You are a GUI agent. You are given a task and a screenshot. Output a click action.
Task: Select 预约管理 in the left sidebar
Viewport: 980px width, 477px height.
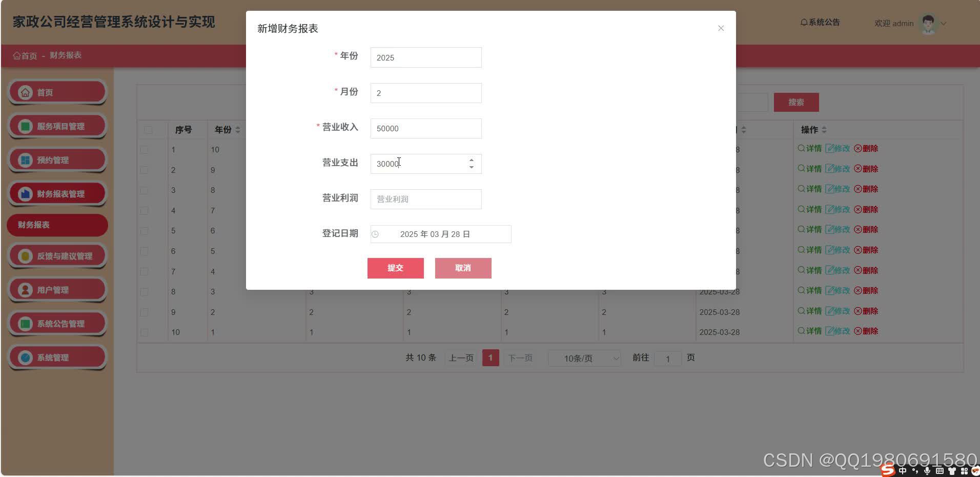click(x=57, y=160)
